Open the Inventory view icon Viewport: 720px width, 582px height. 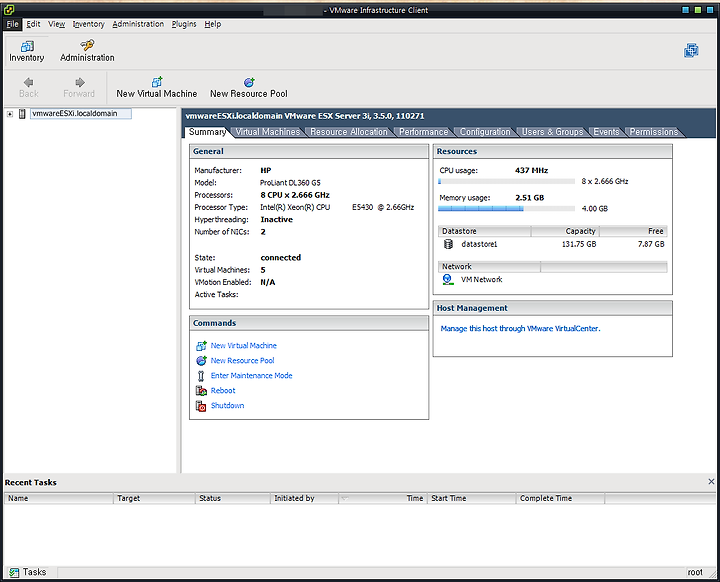[27, 46]
